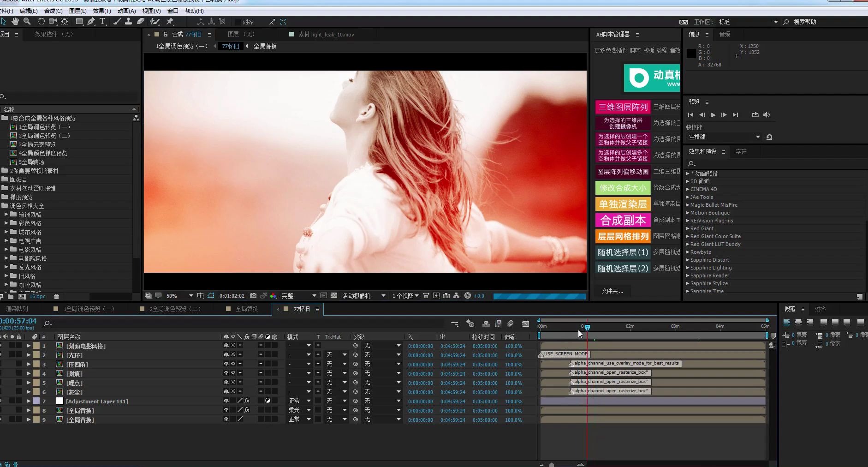Toggle the quality switch on layer 9
The image size is (868, 467).
point(240,419)
